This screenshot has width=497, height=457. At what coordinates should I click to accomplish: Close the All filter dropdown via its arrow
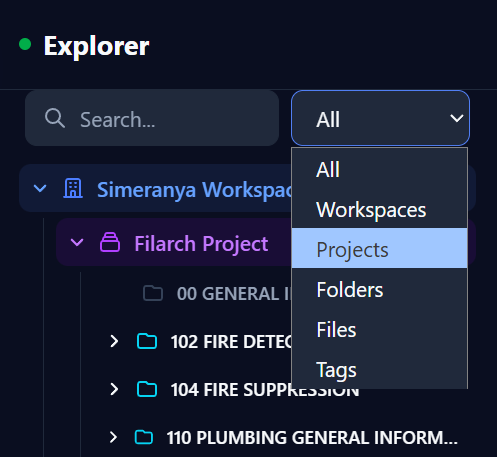click(x=456, y=118)
